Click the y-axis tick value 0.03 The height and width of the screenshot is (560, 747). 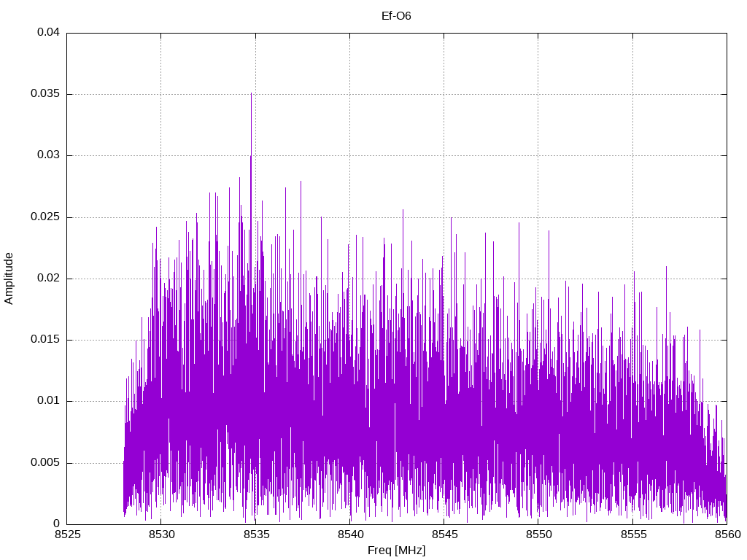(49, 155)
